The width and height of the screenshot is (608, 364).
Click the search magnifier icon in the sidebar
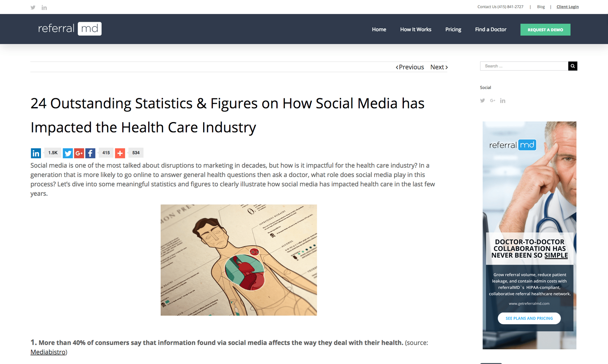573,66
